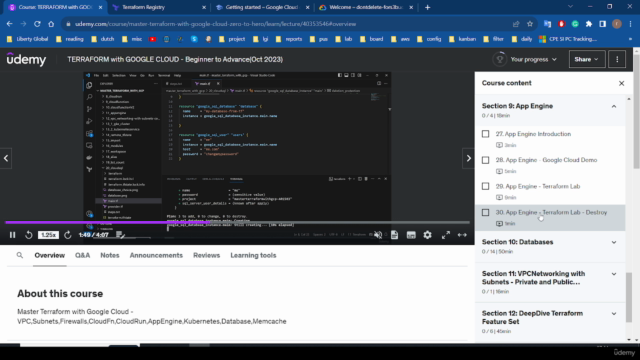Open the reading bookmark folder
Screen dimensions: 640x360
[x=70, y=39]
